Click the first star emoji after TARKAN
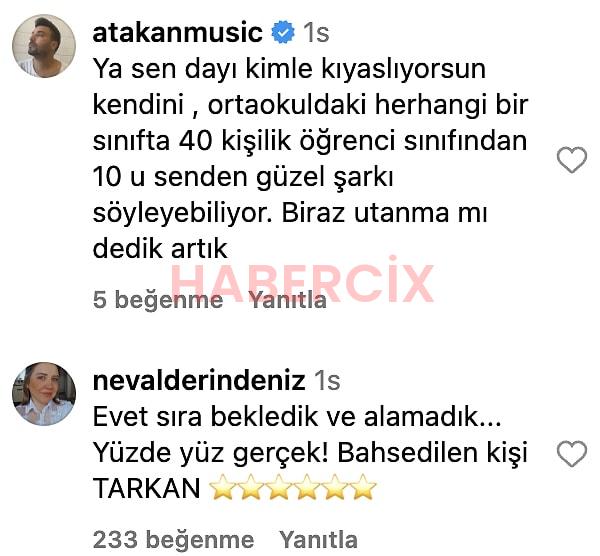Image resolution: width=600 pixels, height=556 pixels. point(223,487)
